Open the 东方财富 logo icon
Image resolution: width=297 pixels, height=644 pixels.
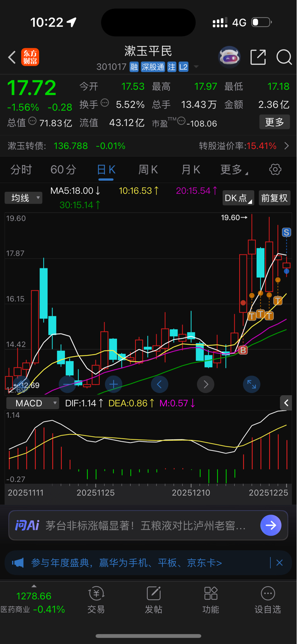30,57
